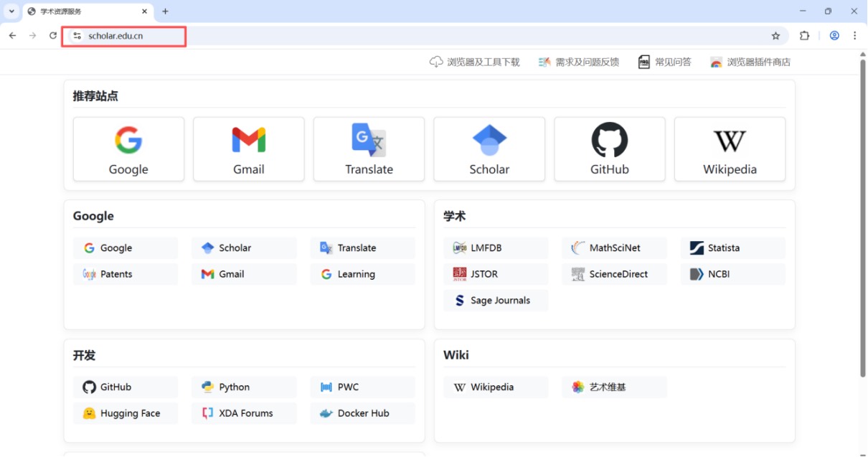Open the 常见问答 FAQ link
868x457 pixels.
point(665,62)
